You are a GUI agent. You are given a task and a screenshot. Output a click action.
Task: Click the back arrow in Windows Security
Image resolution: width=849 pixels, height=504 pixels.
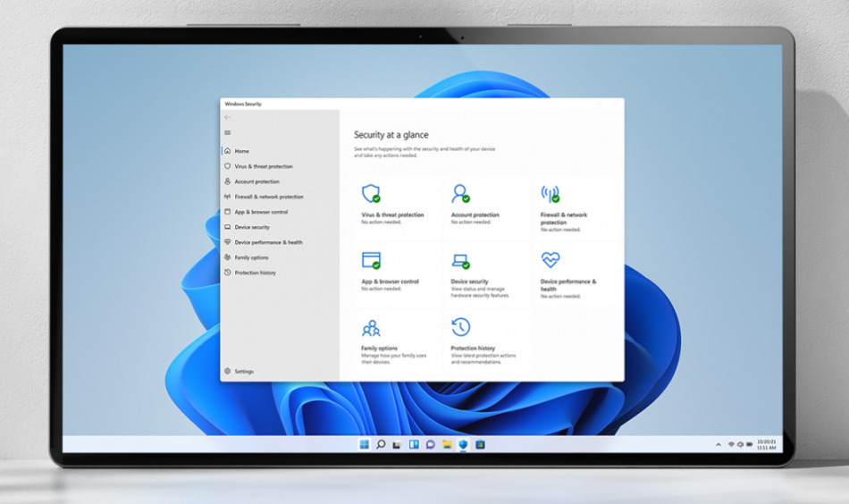[x=227, y=117]
